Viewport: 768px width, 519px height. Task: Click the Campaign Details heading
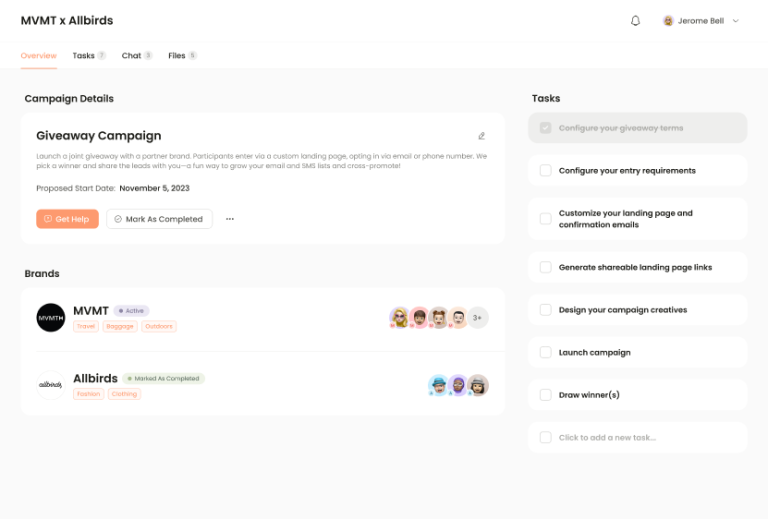[x=69, y=98]
